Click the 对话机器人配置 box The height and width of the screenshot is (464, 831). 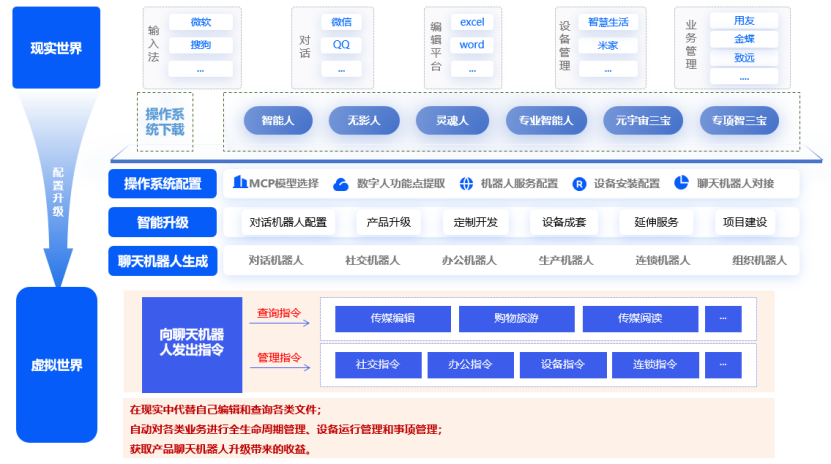pyautogui.click(x=288, y=222)
